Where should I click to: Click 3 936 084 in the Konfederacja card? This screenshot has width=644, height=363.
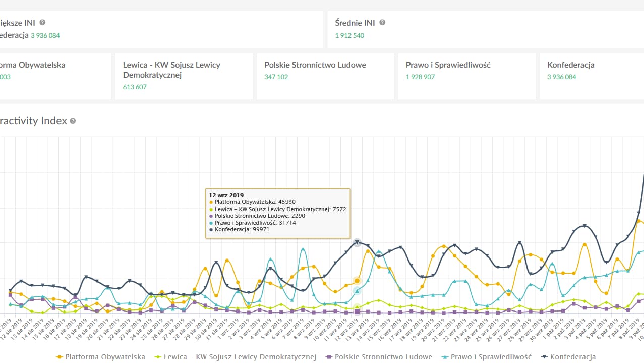point(562,77)
